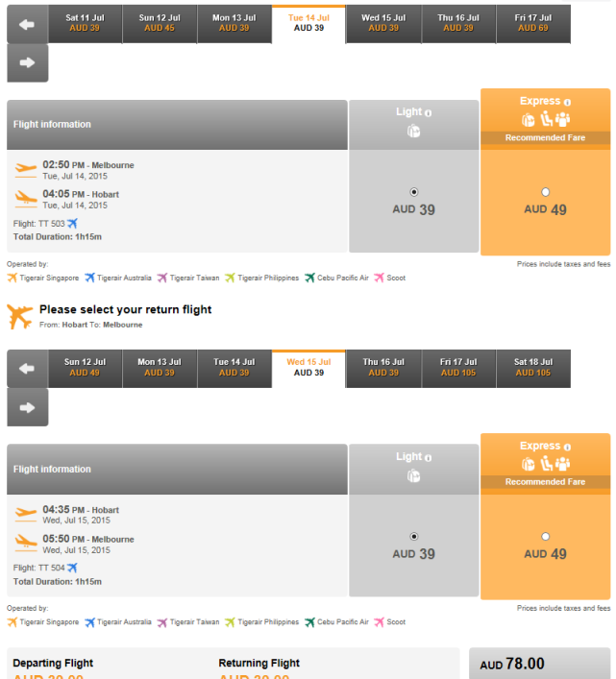This screenshot has width=616, height=679.
Task: Open Express fare info icon for return flight
Action: coord(567,447)
